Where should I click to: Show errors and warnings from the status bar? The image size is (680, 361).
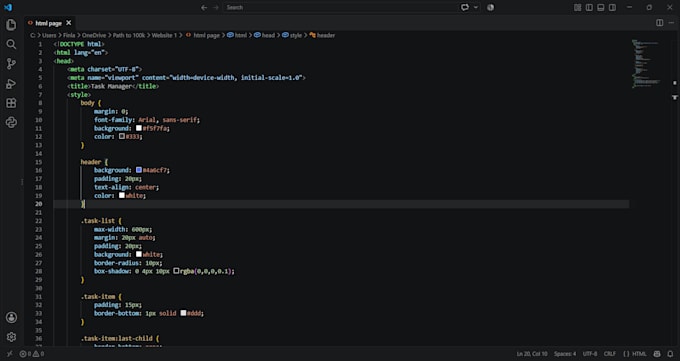[x=32, y=354]
